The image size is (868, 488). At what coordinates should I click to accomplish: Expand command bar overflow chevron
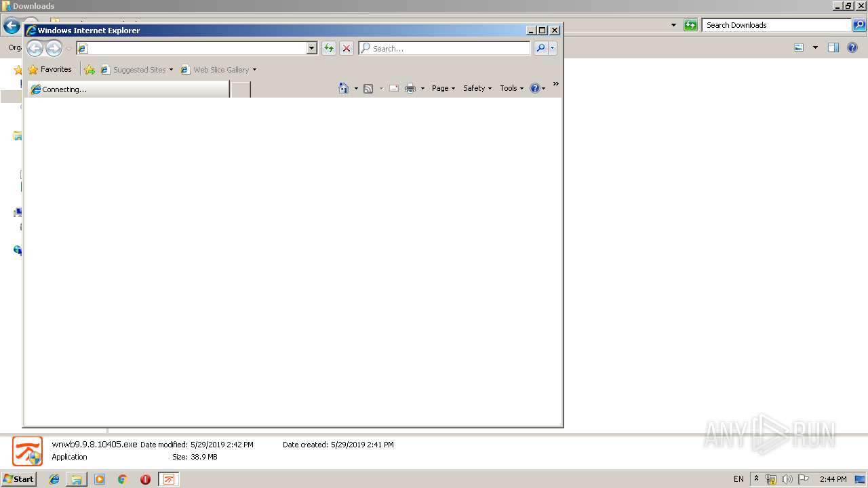pyautogui.click(x=555, y=84)
